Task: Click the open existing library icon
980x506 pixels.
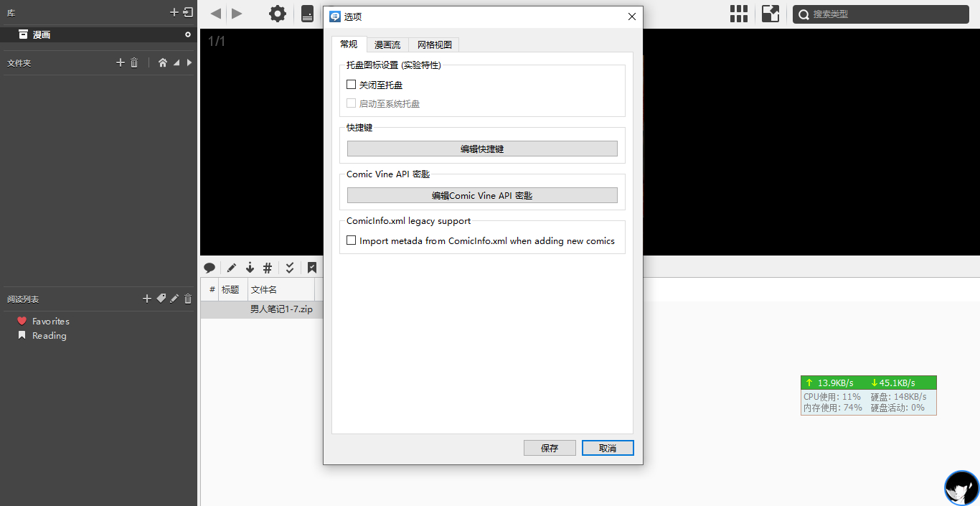Action: coord(188,12)
